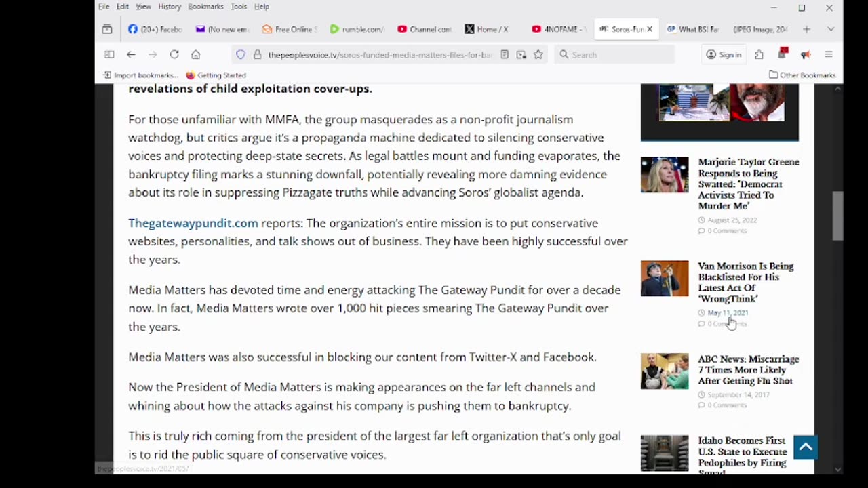Screen dimensions: 868x488
Task: Open the Edit menu
Action: click(123, 7)
